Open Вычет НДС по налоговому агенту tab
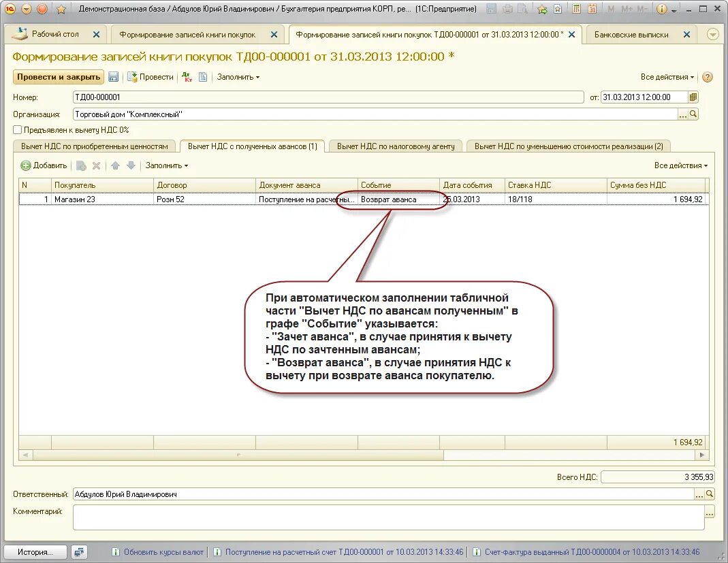This screenshot has width=728, height=563. click(396, 146)
